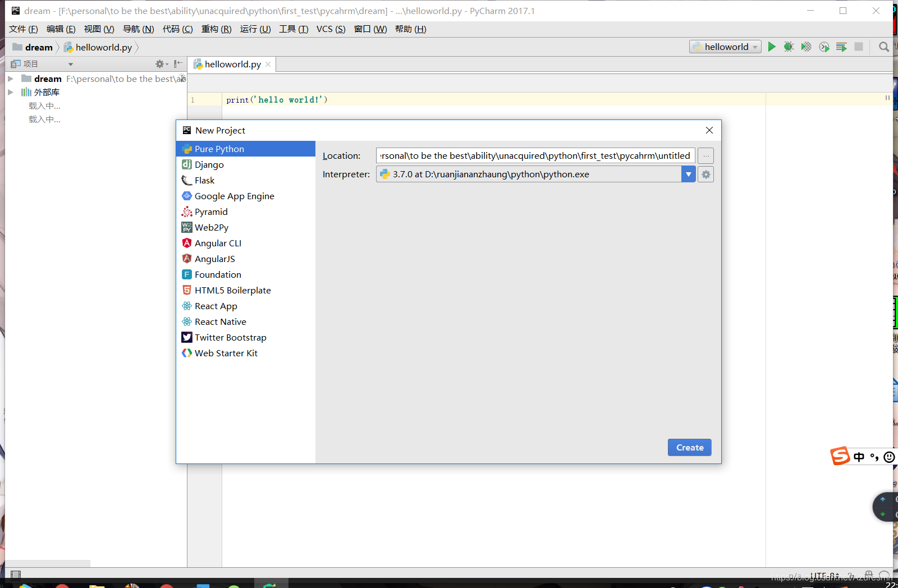
Task: Open the 编辑 (E) menu
Action: 61,29
